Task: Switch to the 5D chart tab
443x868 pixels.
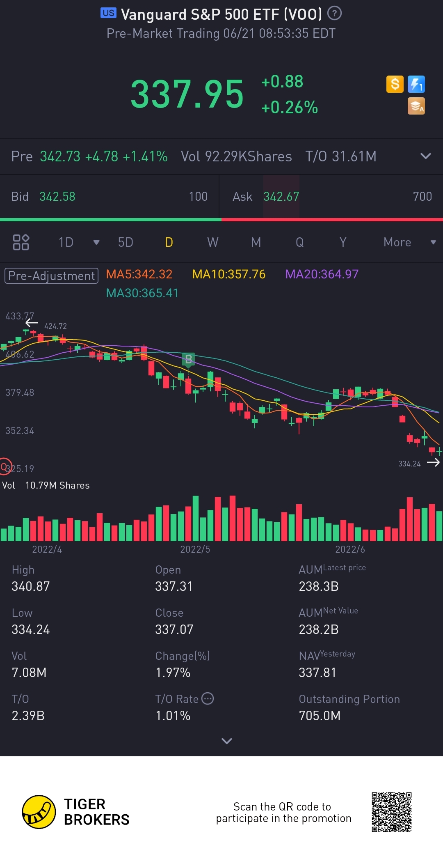Action: 126,242
